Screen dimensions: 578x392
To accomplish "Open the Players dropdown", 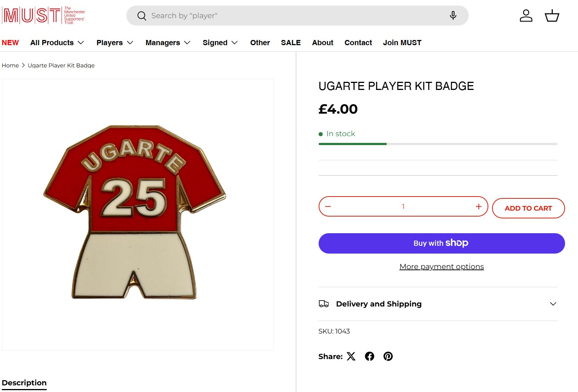I will (x=115, y=43).
